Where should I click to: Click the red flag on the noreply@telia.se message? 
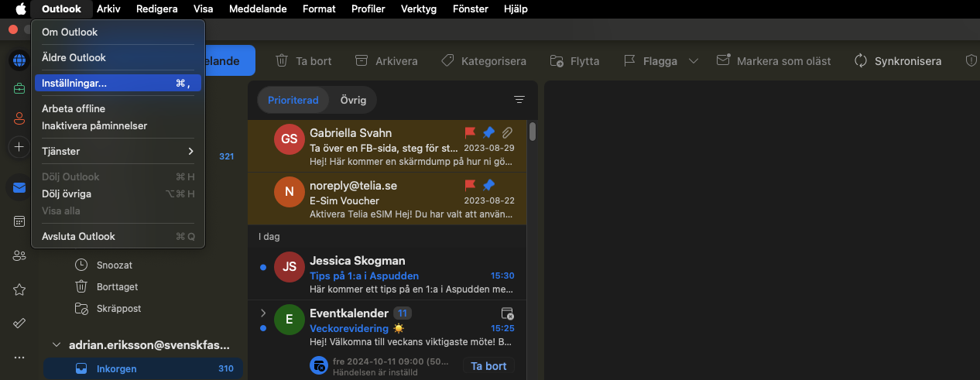click(x=470, y=185)
